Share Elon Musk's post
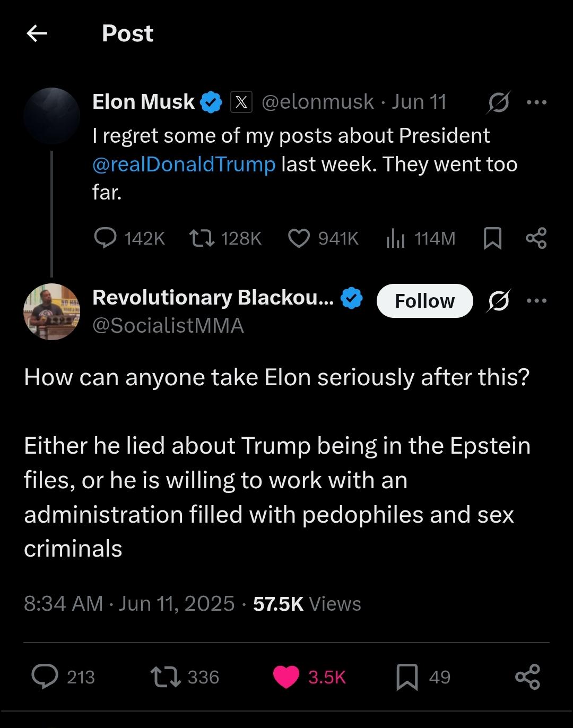573x728 pixels. (536, 238)
